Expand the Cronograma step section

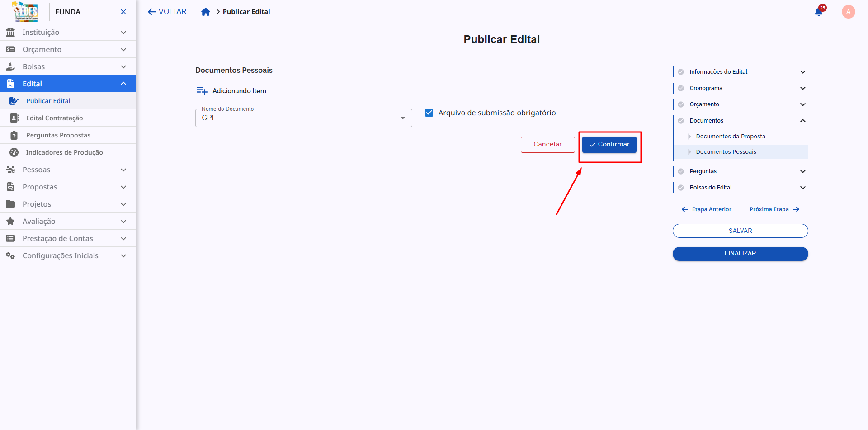[802, 88]
